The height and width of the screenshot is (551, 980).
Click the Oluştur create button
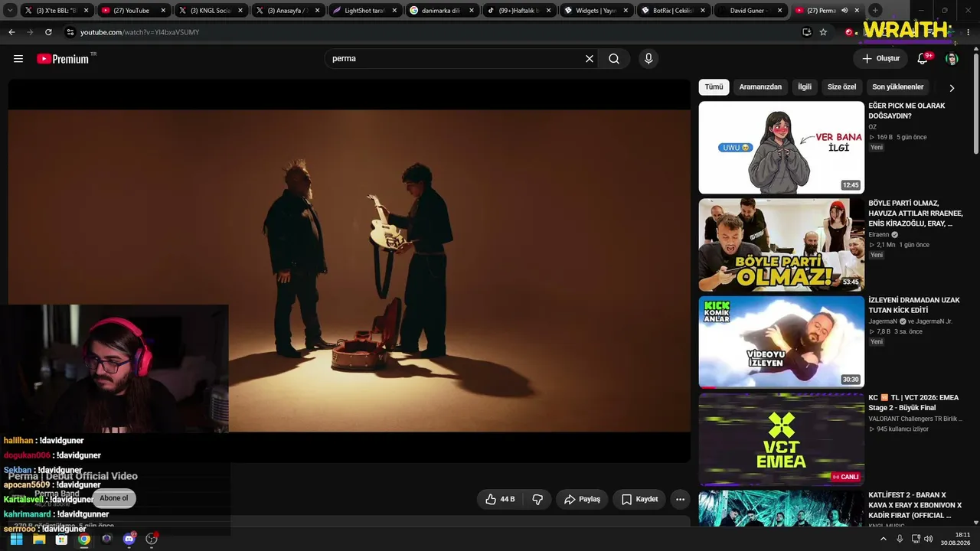tap(880, 59)
